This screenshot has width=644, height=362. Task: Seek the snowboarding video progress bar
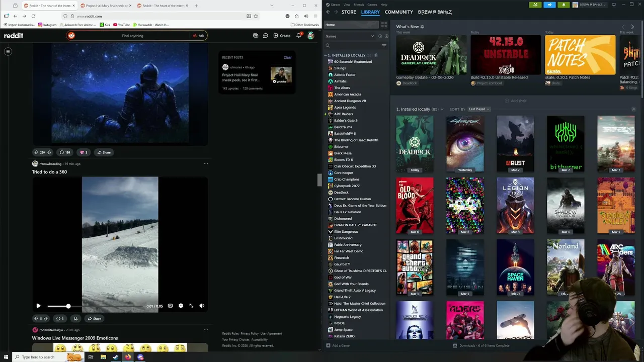pos(95,306)
